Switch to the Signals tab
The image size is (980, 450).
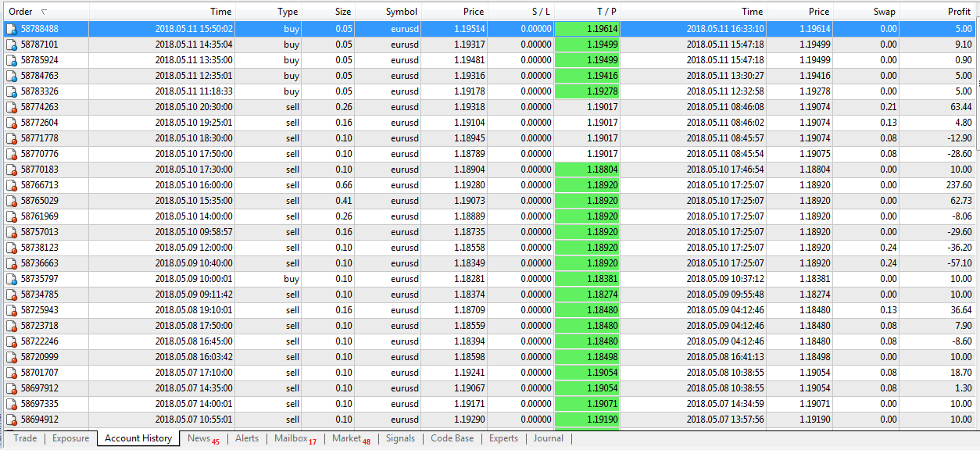400,438
